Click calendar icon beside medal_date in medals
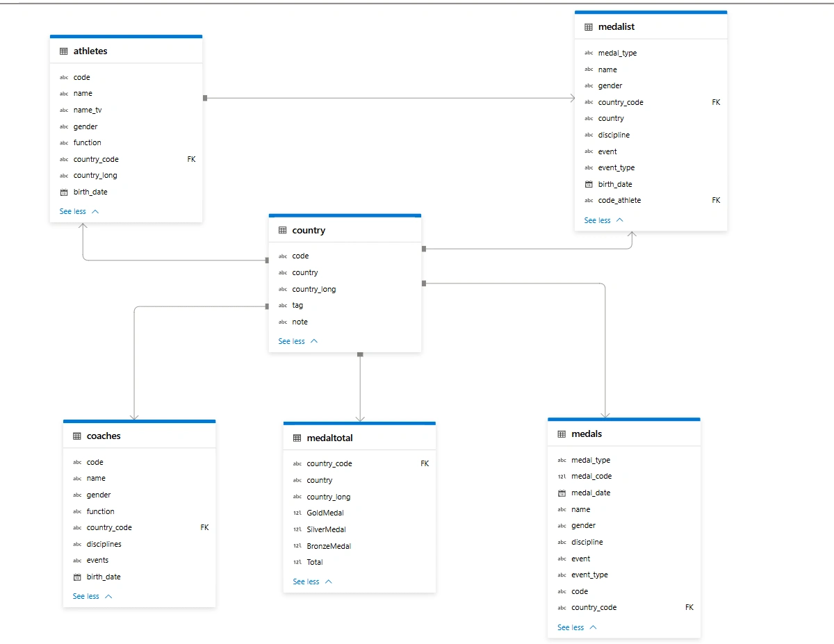 (x=562, y=493)
